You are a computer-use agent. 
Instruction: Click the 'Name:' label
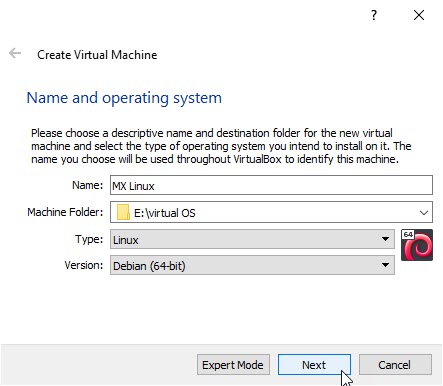coord(88,185)
